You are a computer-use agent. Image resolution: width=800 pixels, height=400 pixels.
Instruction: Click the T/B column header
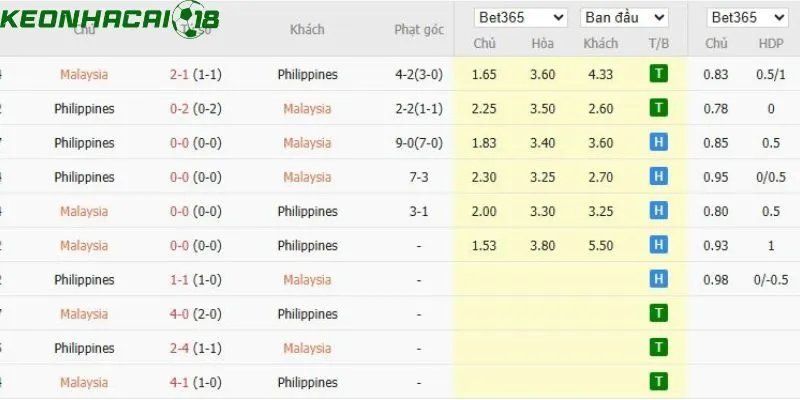coord(659,43)
